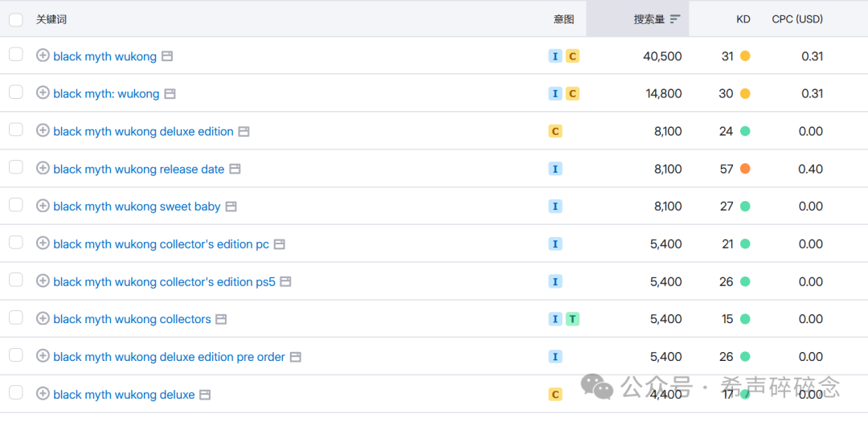
Task: Select checkbox for 'black myth wukong collectors'
Action: point(16,318)
